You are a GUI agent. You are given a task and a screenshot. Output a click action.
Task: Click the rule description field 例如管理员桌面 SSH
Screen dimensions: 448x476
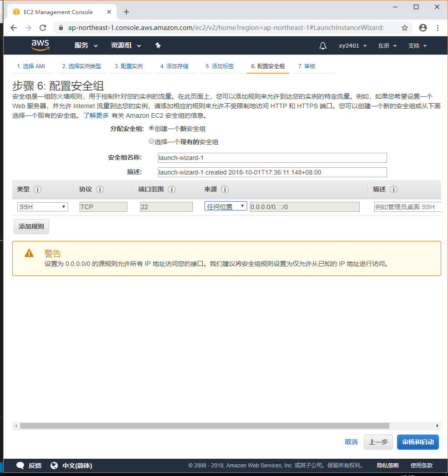408,207
